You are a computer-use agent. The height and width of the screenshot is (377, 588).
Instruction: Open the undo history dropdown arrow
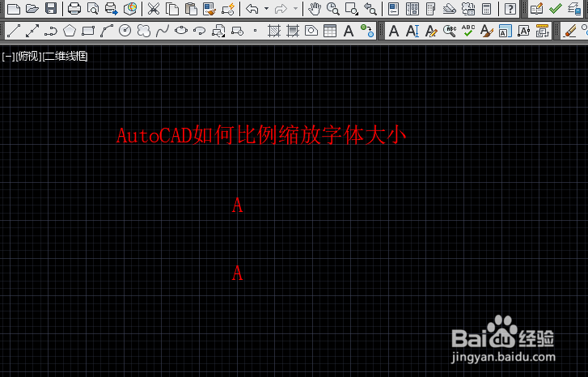coord(266,8)
